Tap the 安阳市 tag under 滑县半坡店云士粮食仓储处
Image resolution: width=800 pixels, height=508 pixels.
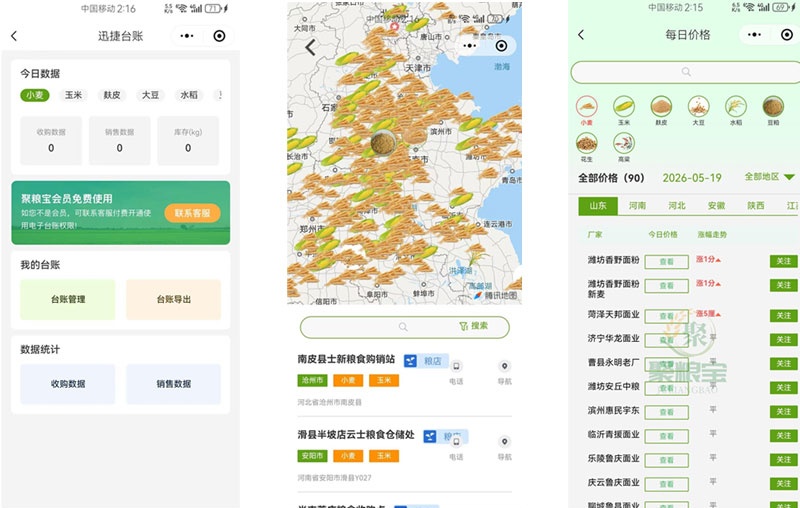click(312, 456)
